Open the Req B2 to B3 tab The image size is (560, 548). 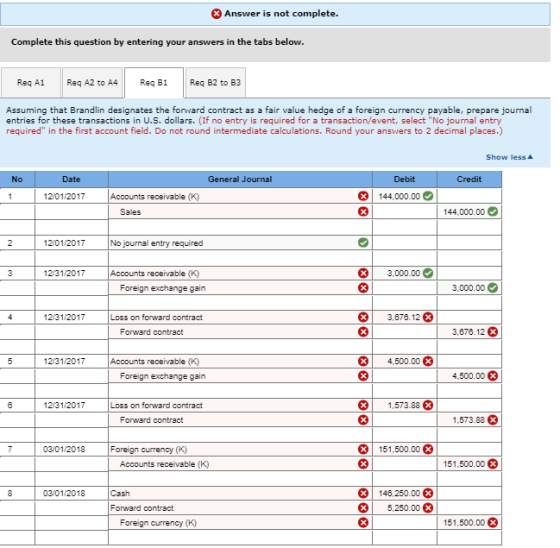click(x=215, y=83)
